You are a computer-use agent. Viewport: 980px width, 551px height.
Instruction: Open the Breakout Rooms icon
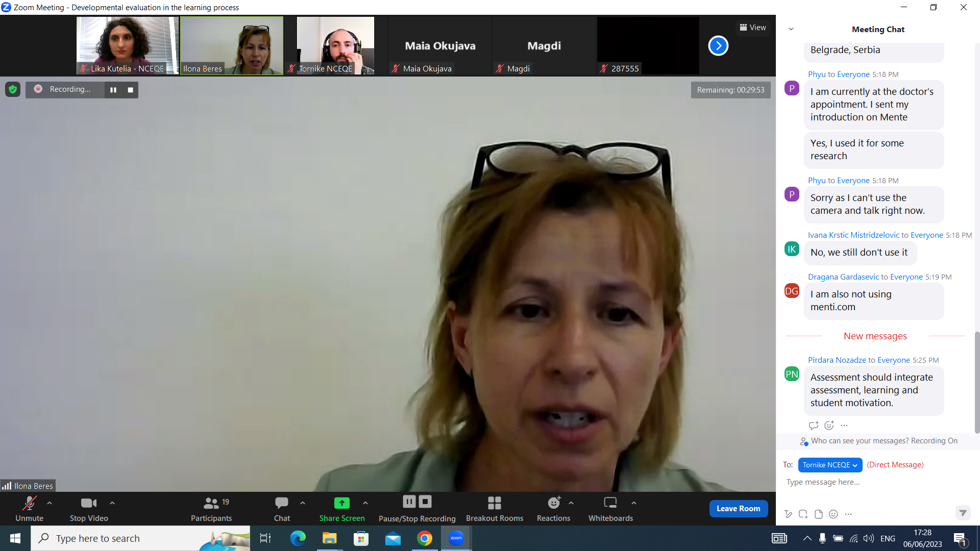pos(494,504)
